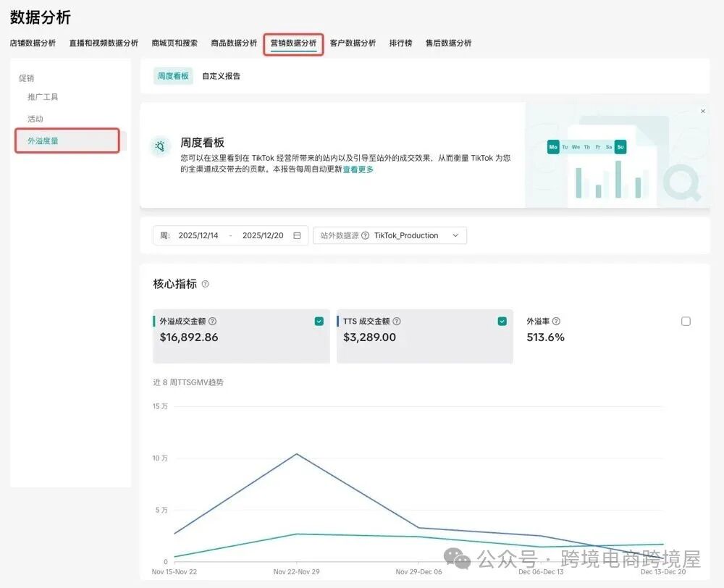This screenshot has height=588, width=724.
Task: Click the 查看更多 link
Action: coord(358,169)
